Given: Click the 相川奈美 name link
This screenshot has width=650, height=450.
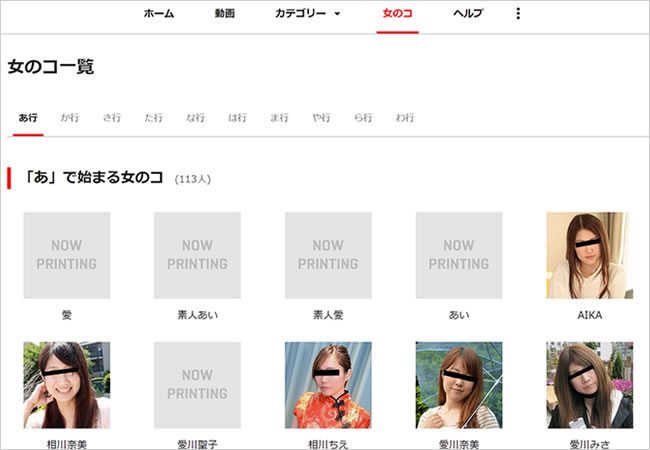Looking at the screenshot, I should tap(67, 445).
